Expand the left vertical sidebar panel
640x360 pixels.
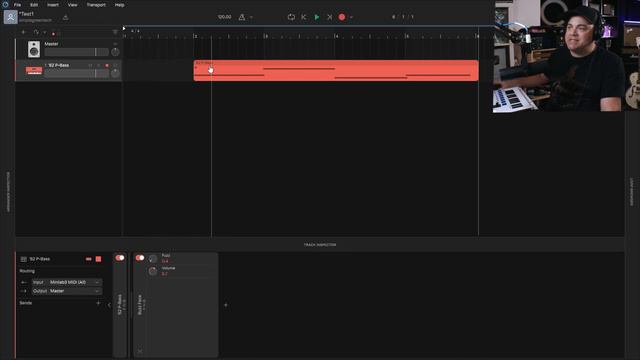tap(8, 192)
